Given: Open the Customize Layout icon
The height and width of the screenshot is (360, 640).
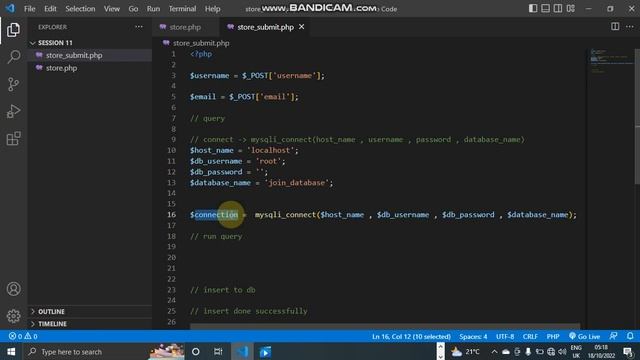Looking at the screenshot, I should pyautogui.click(x=571, y=8).
